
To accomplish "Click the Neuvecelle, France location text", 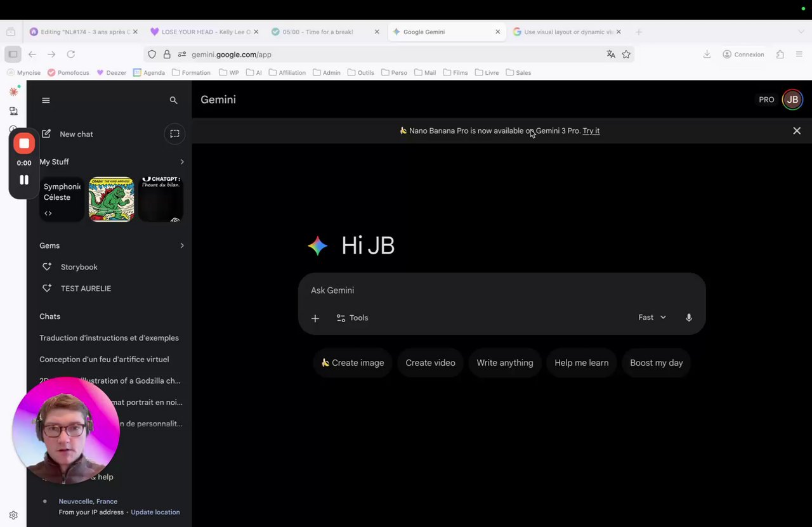I will click(88, 502).
